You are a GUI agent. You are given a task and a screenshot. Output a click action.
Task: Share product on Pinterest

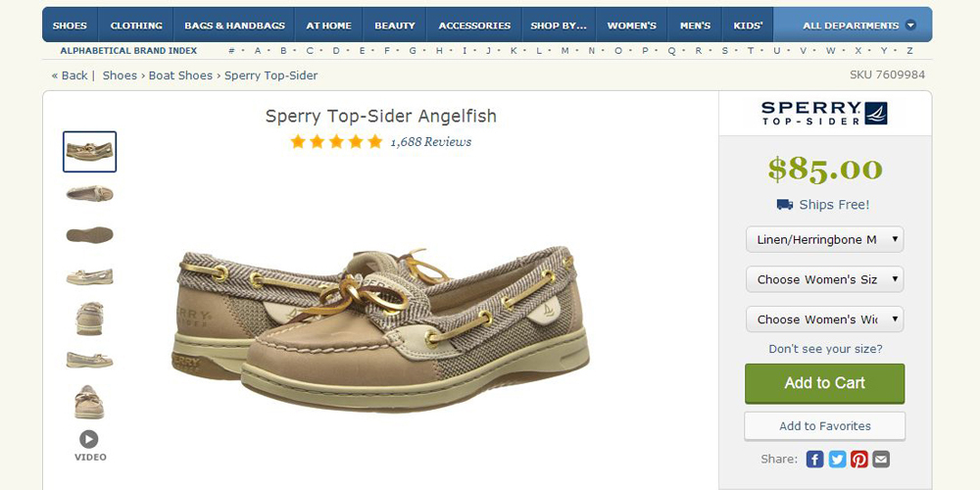click(859, 459)
